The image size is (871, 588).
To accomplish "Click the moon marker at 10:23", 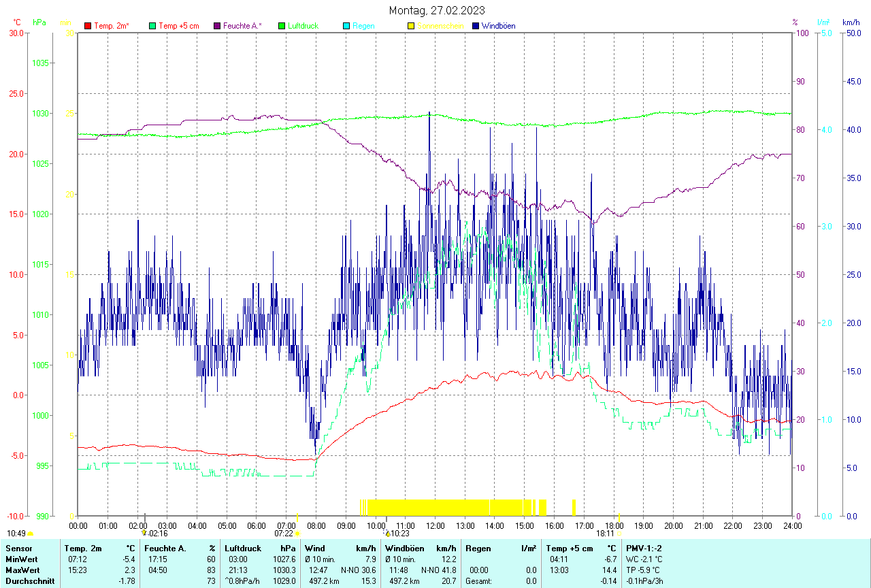I will pos(388,534).
